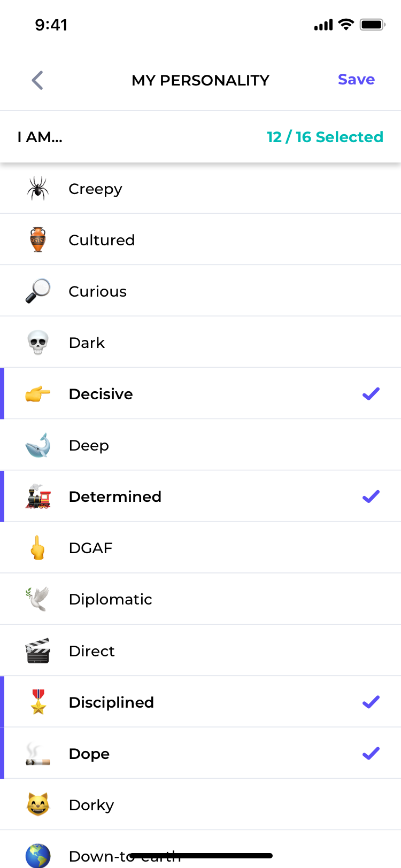Screen dimensions: 401x868
Task: Uncheck the Decisive trait checkmark
Action: (371, 394)
